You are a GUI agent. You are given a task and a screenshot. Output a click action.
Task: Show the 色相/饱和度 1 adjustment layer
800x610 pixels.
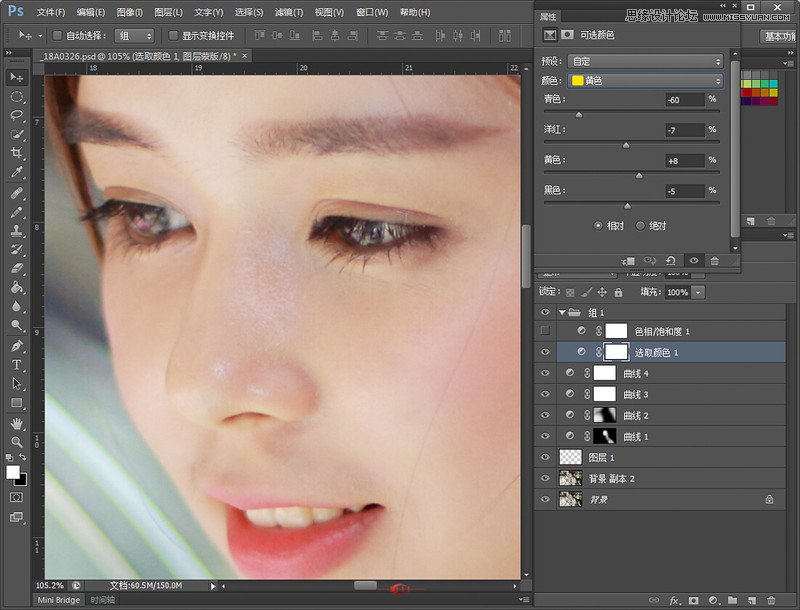(544, 330)
